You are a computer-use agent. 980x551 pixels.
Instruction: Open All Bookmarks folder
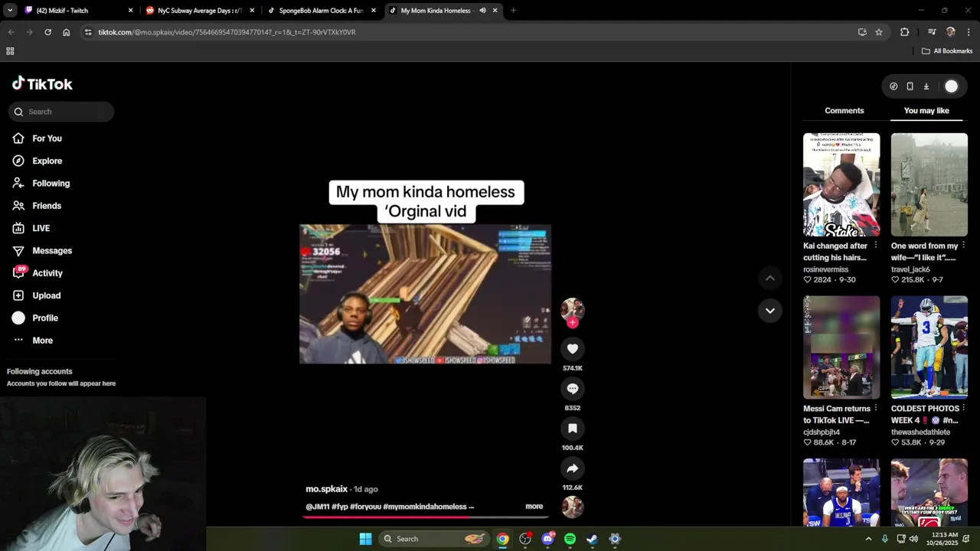coord(946,51)
